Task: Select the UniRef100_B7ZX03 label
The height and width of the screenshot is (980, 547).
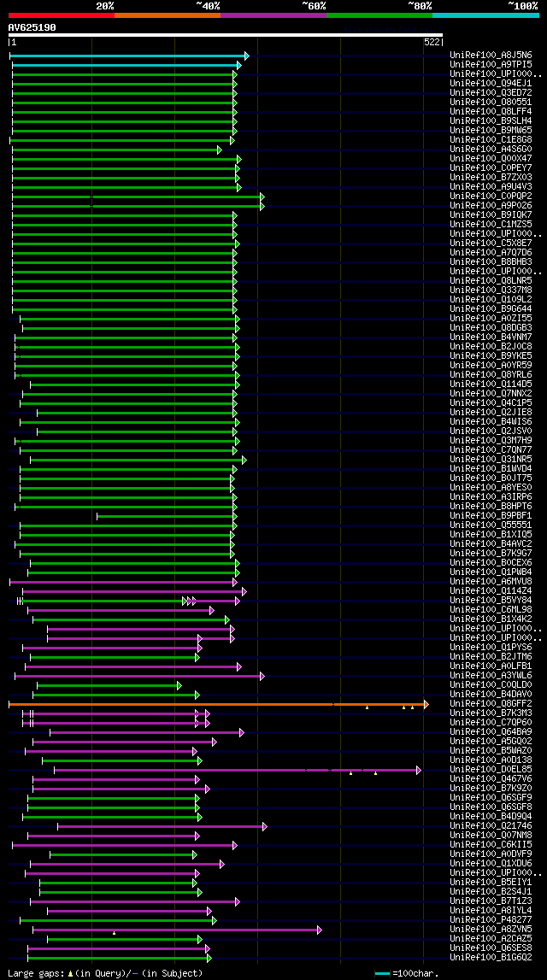Action: (491, 177)
